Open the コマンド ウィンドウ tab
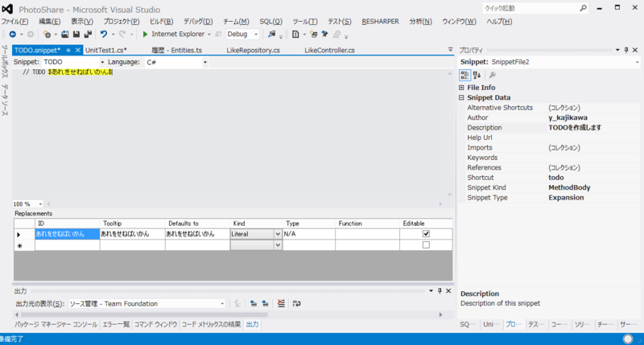644x345 pixels. point(155,324)
